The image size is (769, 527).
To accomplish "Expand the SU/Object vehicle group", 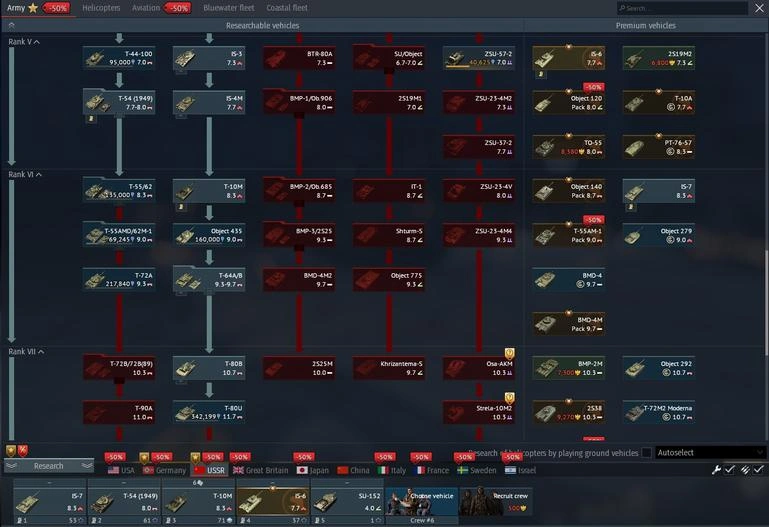I will pyautogui.click(x=389, y=58).
